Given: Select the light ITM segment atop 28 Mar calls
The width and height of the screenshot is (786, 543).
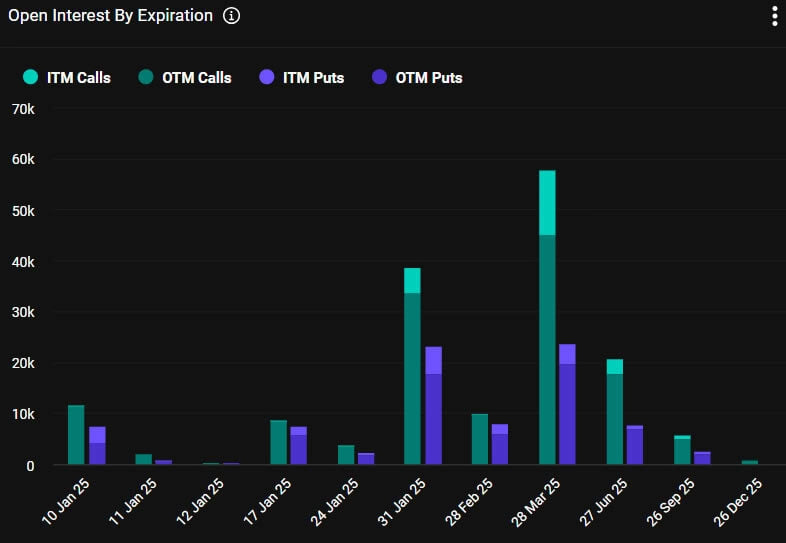Looking at the screenshot, I should tap(547, 203).
